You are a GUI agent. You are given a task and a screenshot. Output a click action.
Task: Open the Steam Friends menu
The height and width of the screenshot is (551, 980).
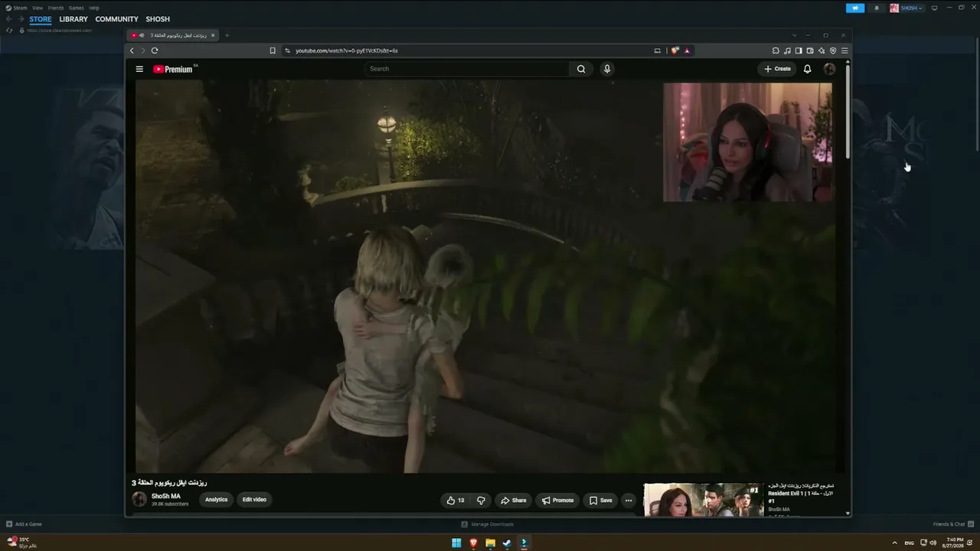click(x=56, y=8)
